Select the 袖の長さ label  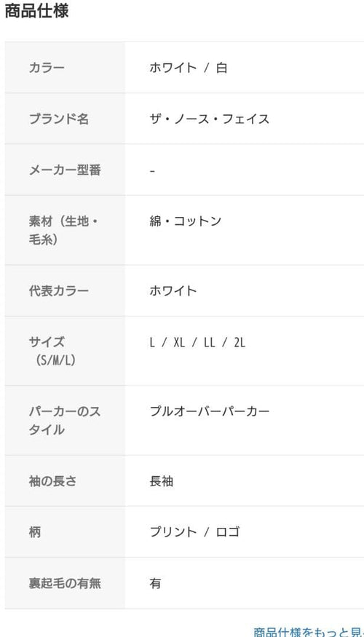52,481
